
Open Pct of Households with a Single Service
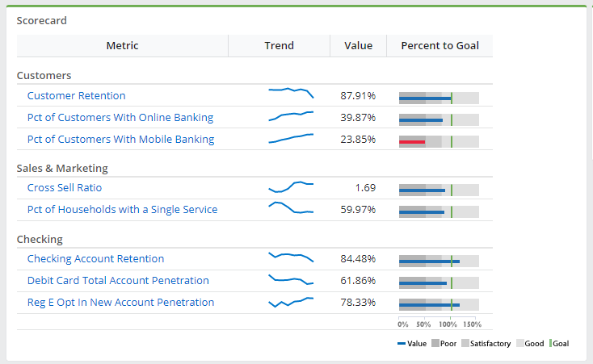[123, 210]
